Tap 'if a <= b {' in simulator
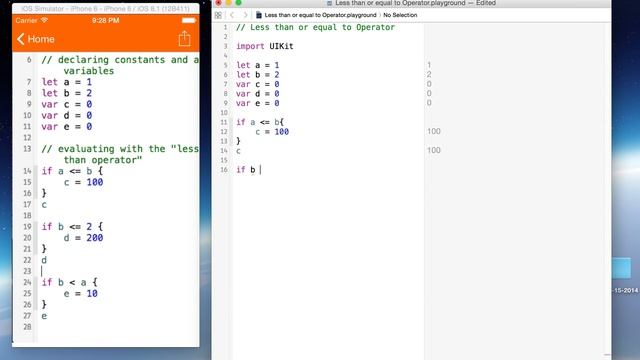 coord(72,171)
